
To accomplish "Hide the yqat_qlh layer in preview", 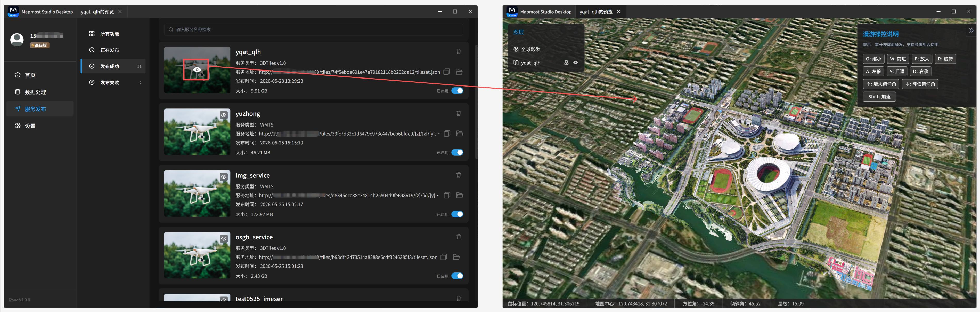I will point(576,63).
